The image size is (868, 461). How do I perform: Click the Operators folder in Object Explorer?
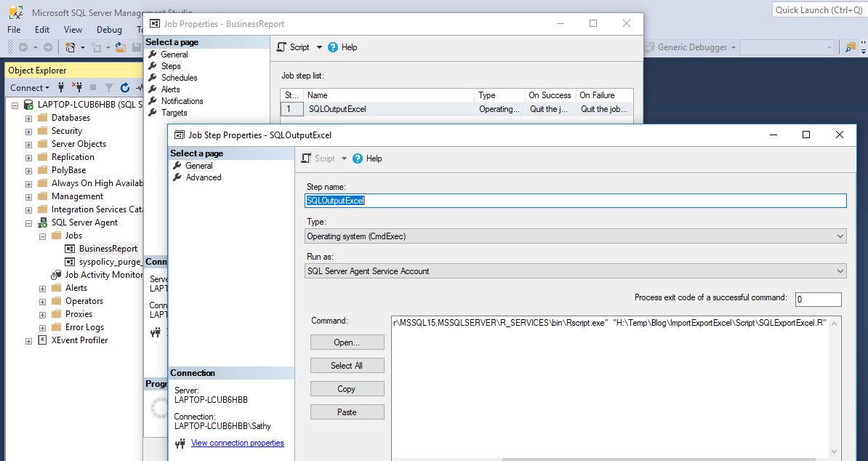[x=84, y=301]
